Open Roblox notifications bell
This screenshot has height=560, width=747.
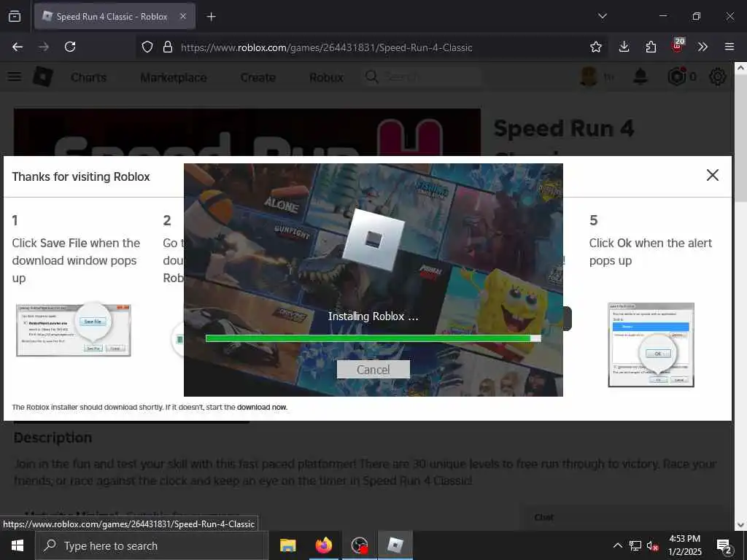tap(640, 76)
